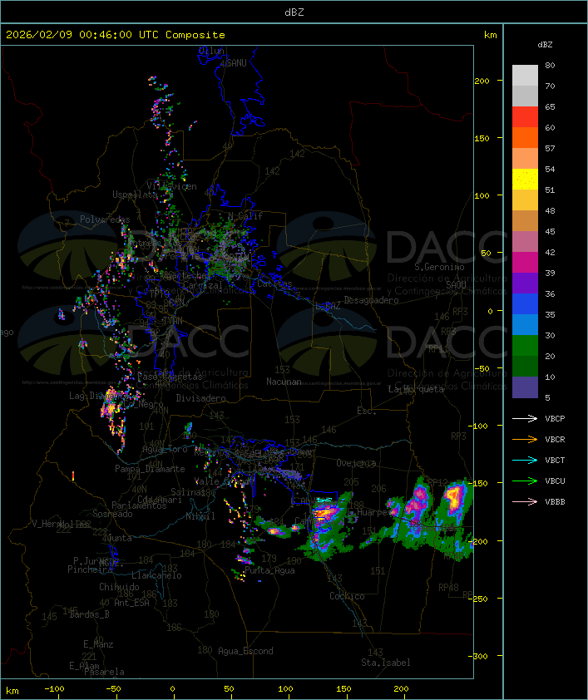Click the pink VBBB arrow icon
The image size is (588, 700).
click(525, 502)
